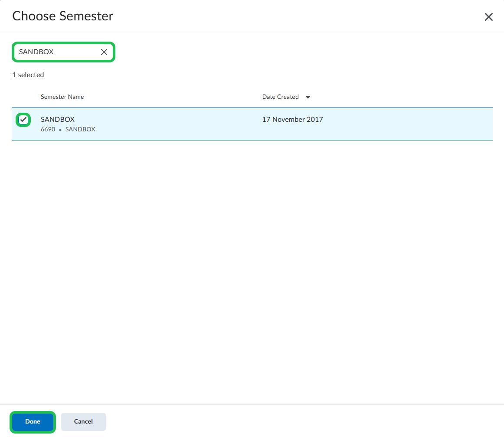Clear the SANDBOX search text

104,52
